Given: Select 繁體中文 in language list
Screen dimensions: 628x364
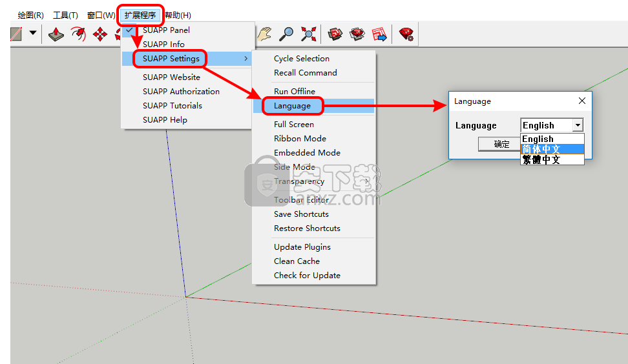Looking at the screenshot, I should point(552,159).
